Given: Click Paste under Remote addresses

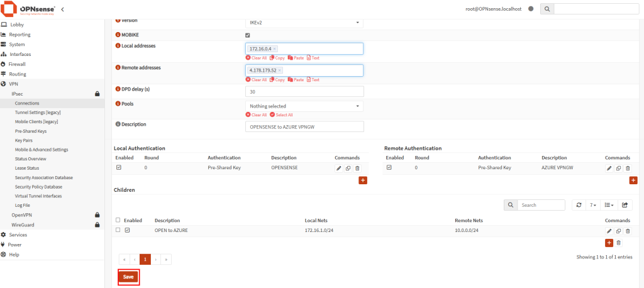Looking at the screenshot, I should [296, 80].
